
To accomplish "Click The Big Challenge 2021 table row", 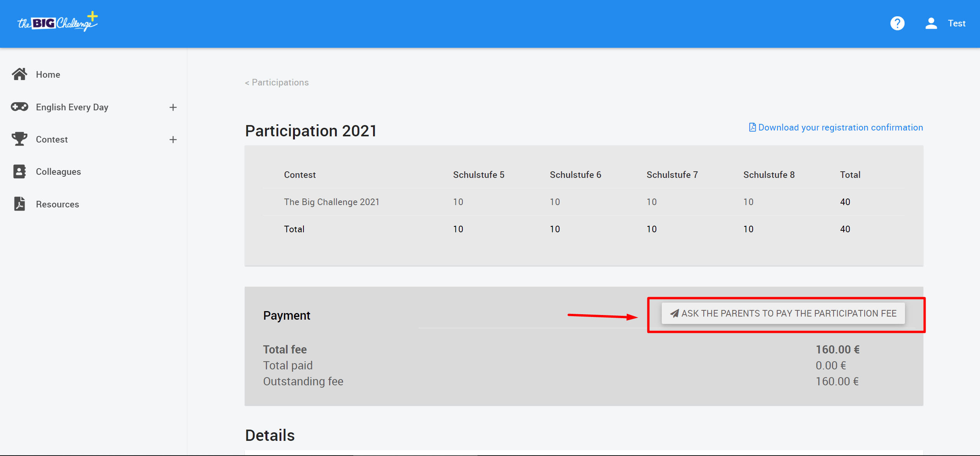I will (x=331, y=202).
